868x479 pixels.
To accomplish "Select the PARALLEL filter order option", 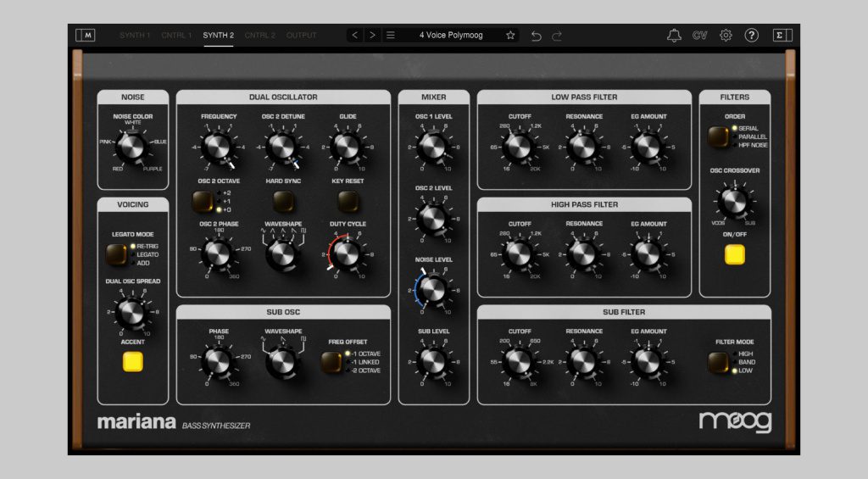I will [749, 136].
